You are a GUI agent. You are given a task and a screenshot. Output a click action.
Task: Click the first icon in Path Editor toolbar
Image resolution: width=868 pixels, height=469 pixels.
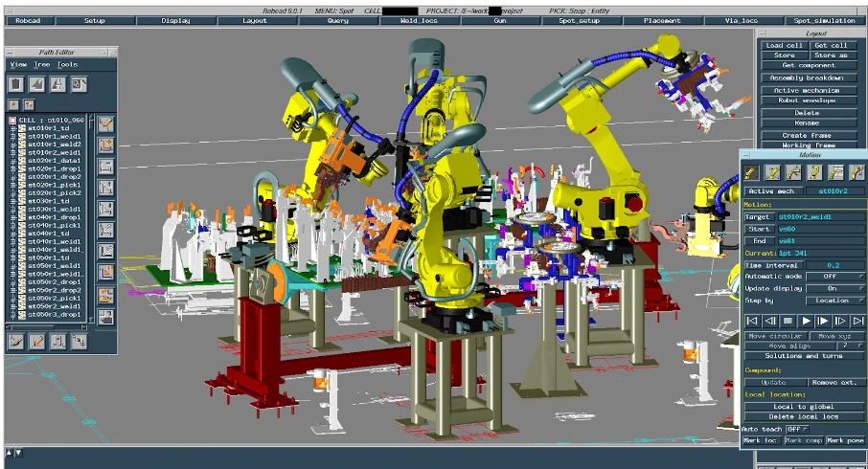click(15, 84)
